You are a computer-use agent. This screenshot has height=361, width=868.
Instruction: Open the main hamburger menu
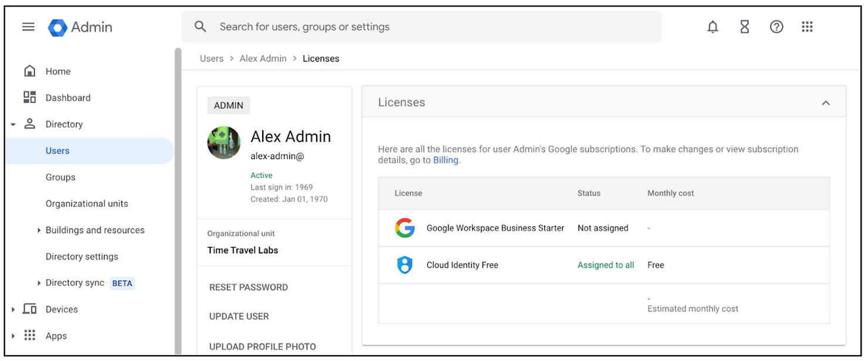point(28,27)
